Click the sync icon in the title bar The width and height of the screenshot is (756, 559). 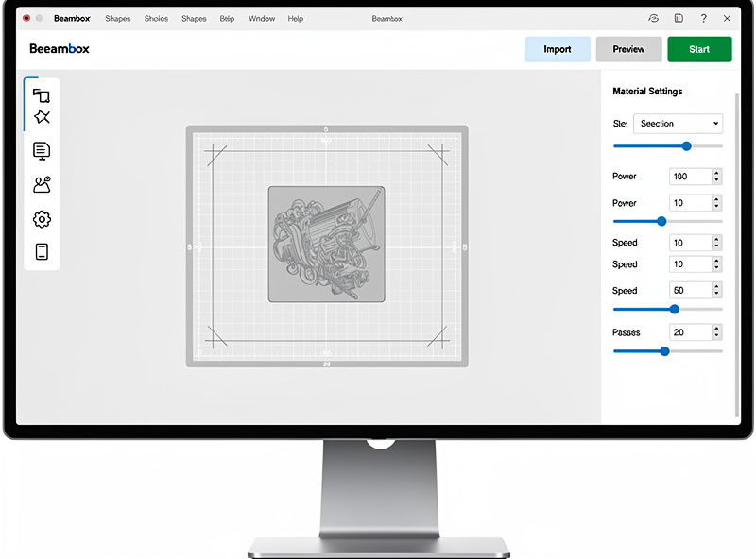coord(653,18)
